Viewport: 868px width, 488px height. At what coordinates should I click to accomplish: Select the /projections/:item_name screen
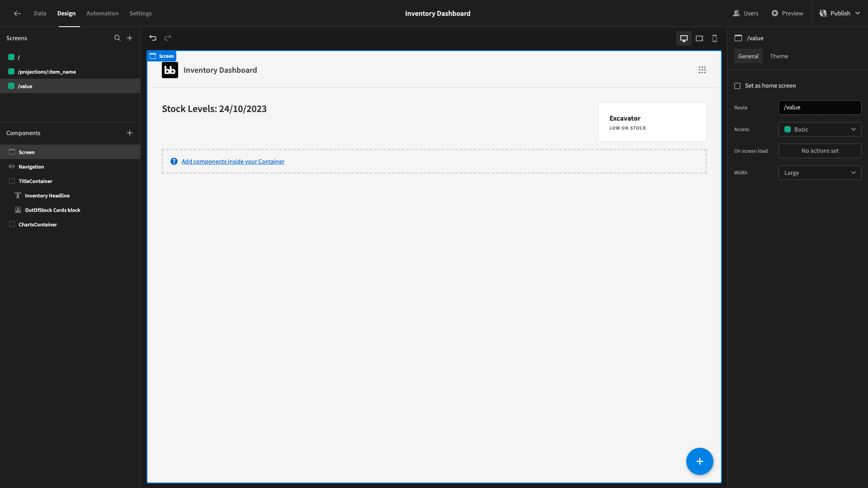(70, 72)
